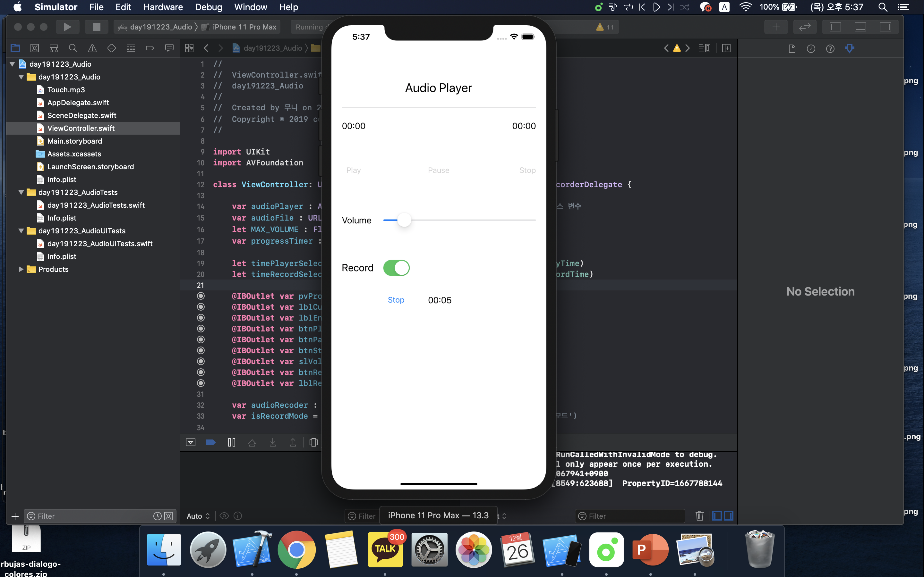Image resolution: width=924 pixels, height=577 pixels.
Task: Expand the Products folder
Action: point(21,269)
